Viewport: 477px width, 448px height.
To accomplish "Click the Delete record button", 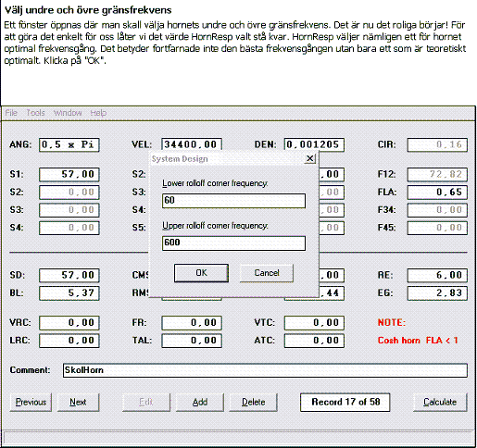I will tap(253, 402).
